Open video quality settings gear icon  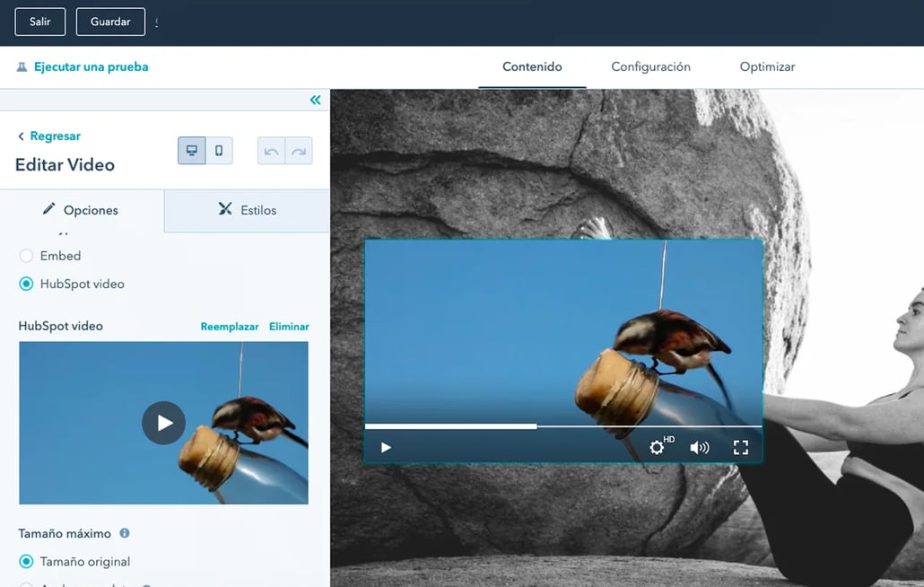[657, 447]
